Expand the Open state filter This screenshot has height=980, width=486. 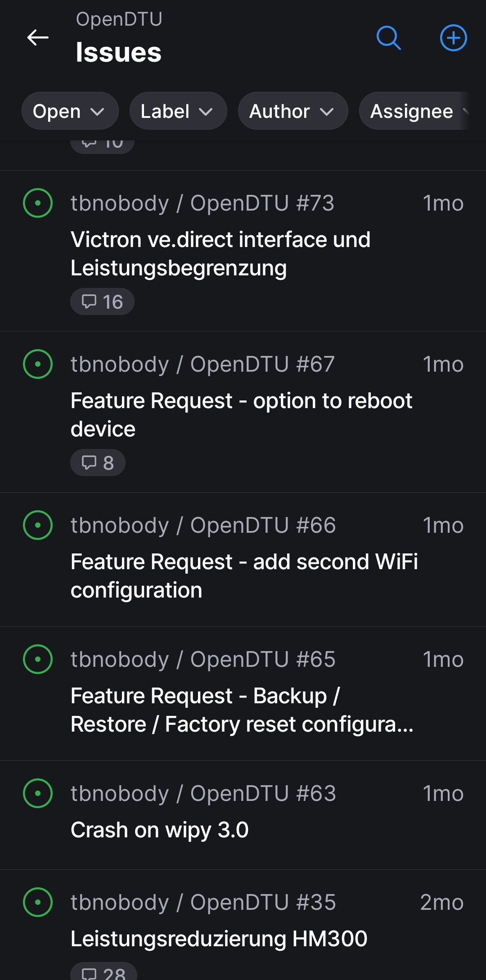coord(70,111)
